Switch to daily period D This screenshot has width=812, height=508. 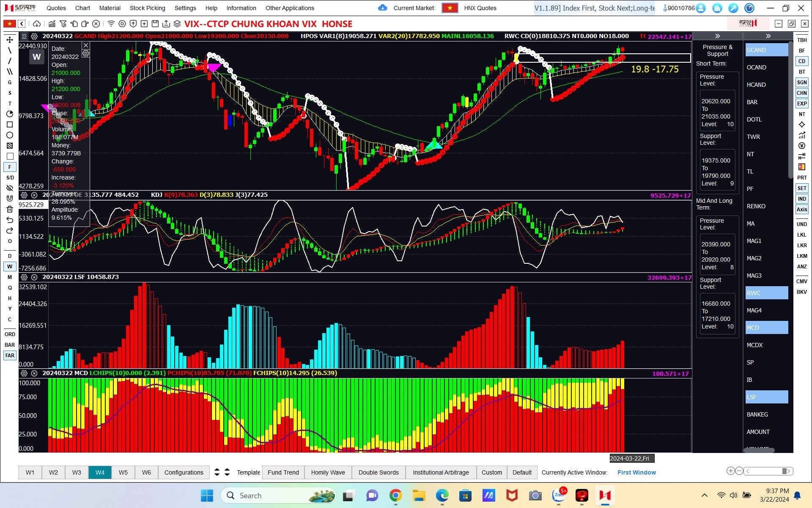10,256
